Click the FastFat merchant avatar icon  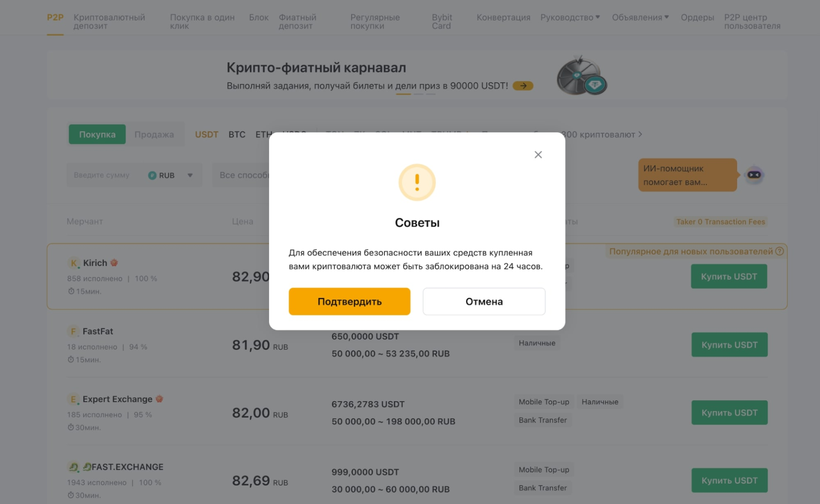pos(73,332)
